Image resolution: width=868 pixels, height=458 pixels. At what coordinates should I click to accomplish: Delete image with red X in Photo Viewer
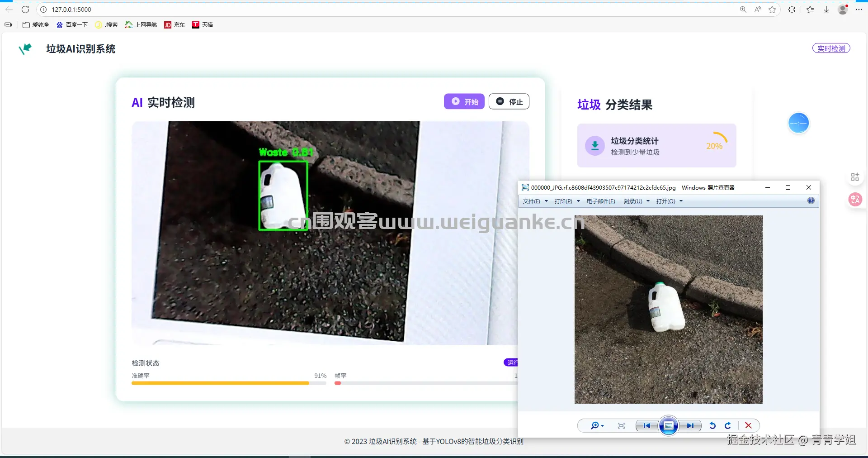tap(748, 425)
